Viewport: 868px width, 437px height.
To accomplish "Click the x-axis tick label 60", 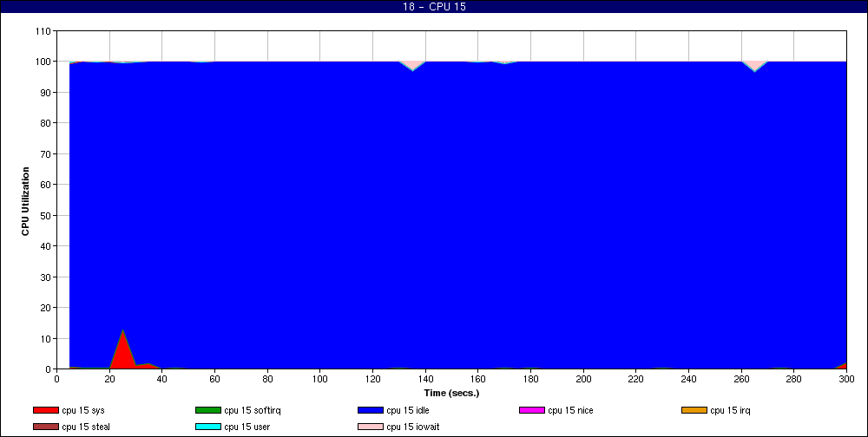I will point(214,379).
